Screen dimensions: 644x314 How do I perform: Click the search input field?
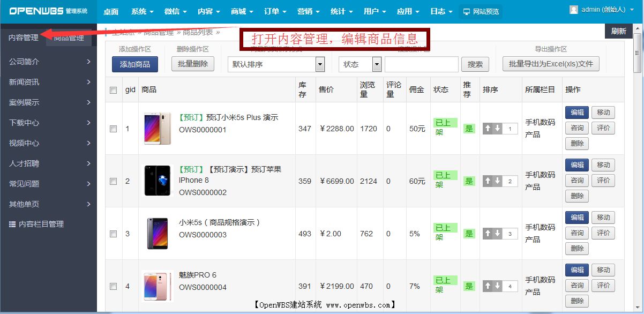[x=421, y=64]
